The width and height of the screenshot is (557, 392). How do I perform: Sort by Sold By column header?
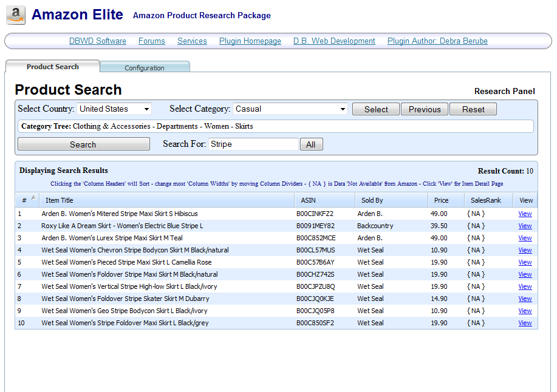tap(391, 200)
